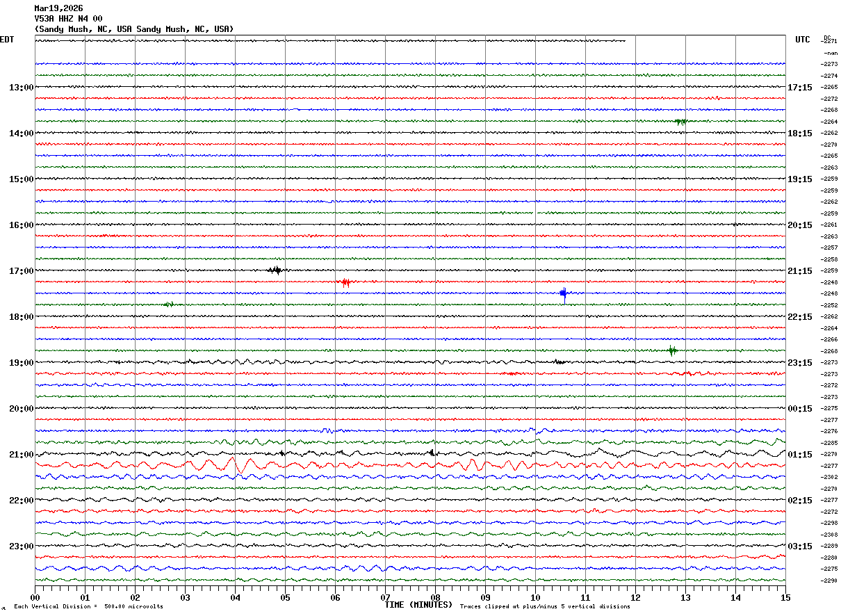This screenshot has height=616, width=841.
Task: Click the 21:00 EDT time label
Action: [x=21, y=455]
